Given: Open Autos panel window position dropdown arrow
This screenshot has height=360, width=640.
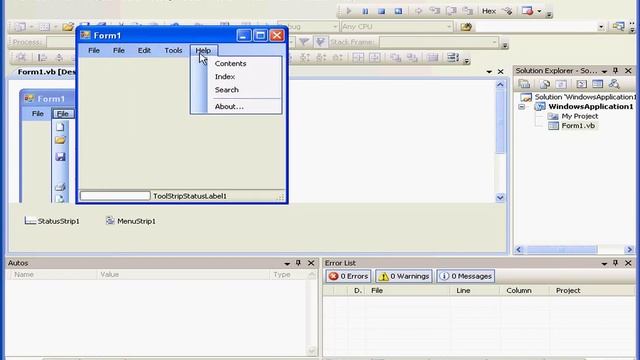Looking at the screenshot, I should pos(287,264).
